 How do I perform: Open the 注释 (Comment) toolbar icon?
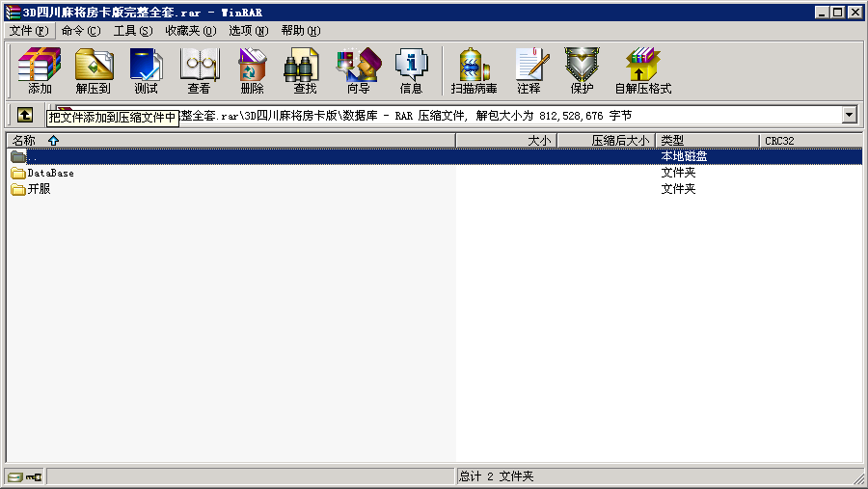point(529,70)
